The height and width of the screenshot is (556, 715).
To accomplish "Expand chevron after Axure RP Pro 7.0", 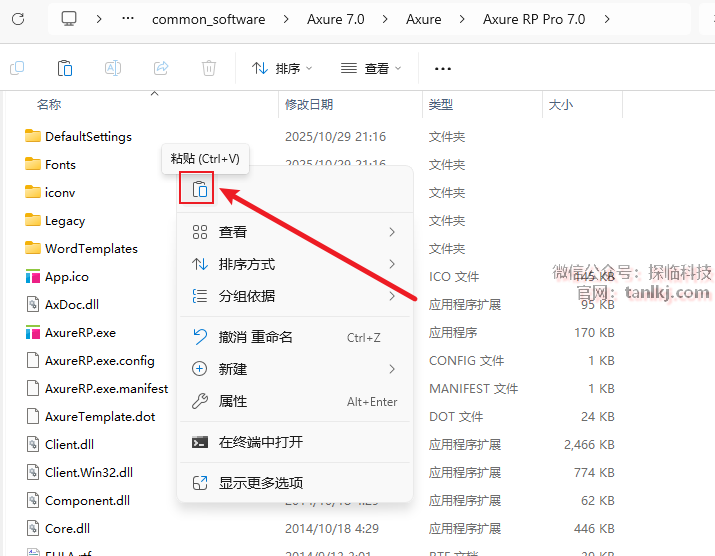I will tap(607, 19).
